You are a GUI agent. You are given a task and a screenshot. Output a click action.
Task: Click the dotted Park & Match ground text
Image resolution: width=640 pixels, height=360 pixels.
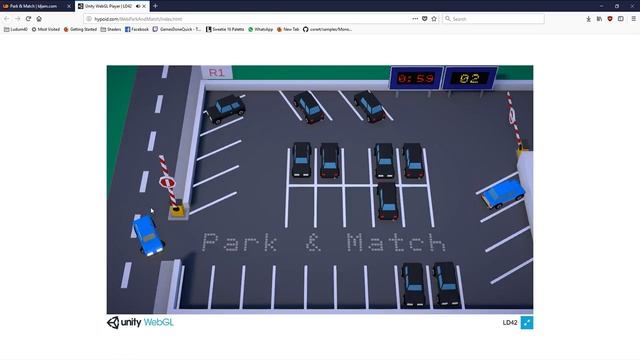pyautogui.click(x=324, y=242)
